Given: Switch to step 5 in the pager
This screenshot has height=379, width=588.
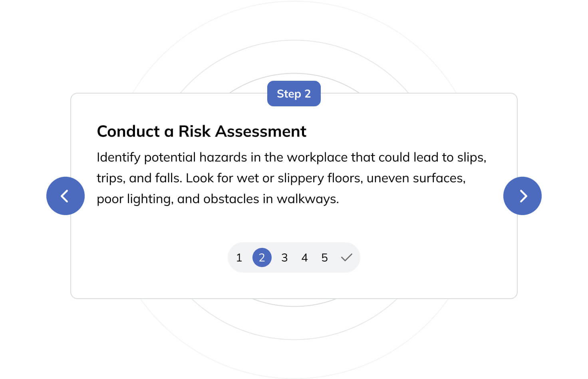Looking at the screenshot, I should point(324,258).
